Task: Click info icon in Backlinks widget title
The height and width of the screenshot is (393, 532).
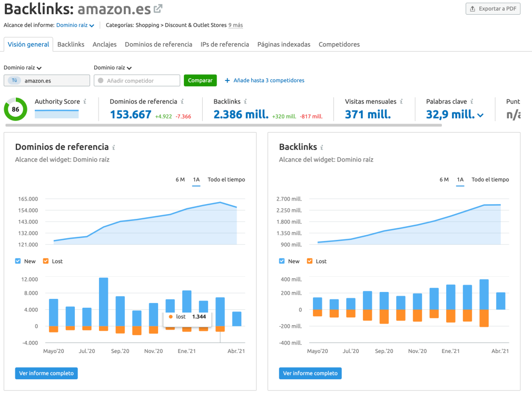Action: (x=322, y=147)
